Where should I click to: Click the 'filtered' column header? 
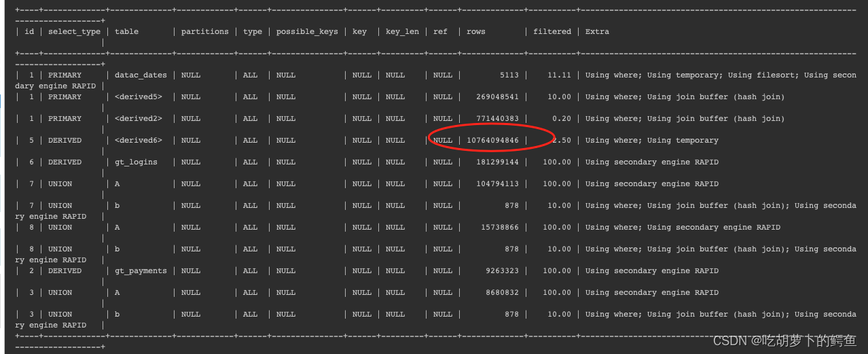(552, 32)
